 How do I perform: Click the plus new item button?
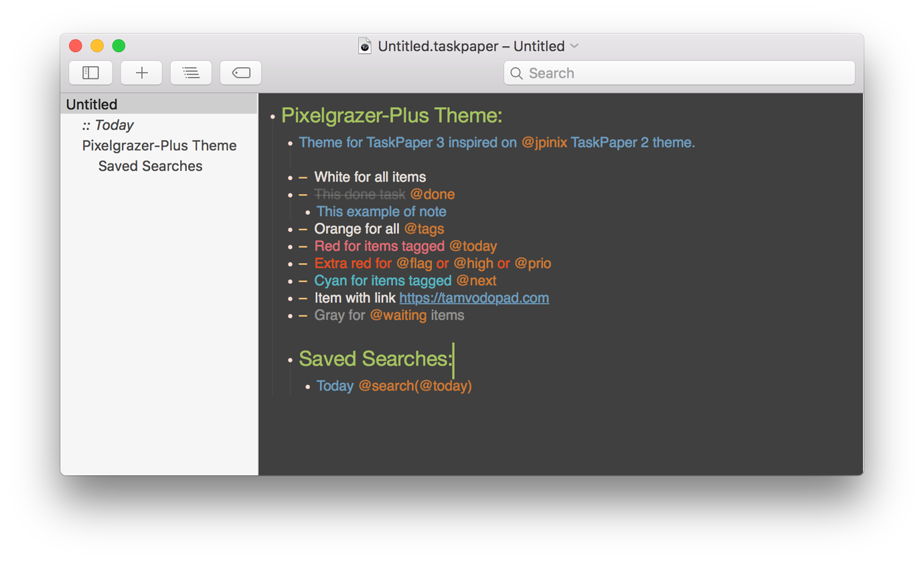[x=141, y=73]
